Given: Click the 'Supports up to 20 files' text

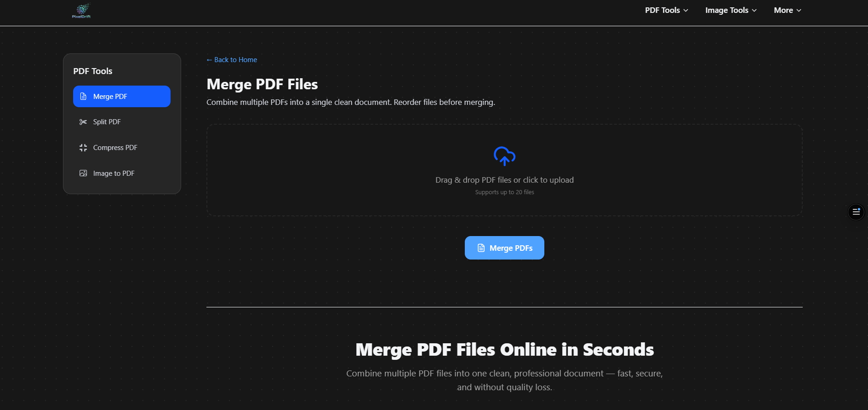Looking at the screenshot, I should [504, 192].
